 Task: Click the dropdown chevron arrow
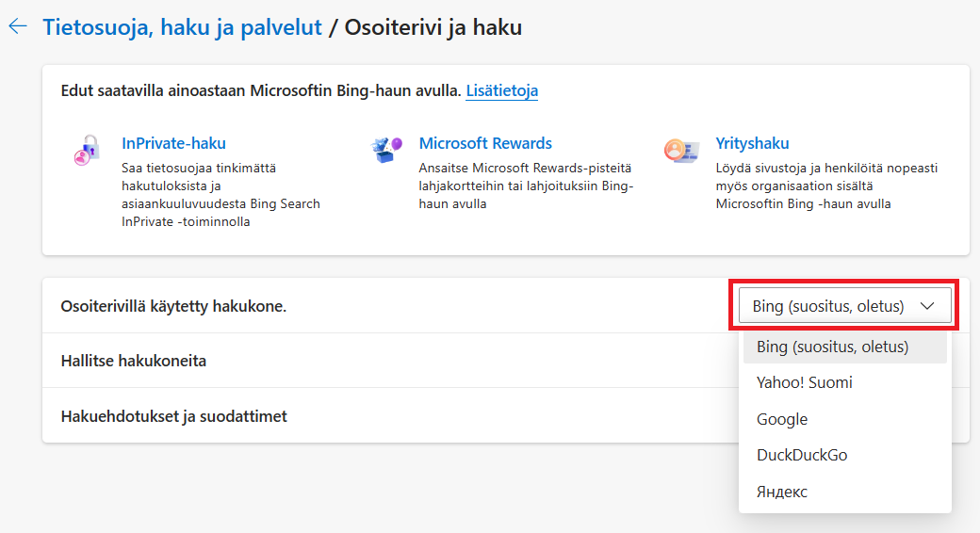click(927, 306)
